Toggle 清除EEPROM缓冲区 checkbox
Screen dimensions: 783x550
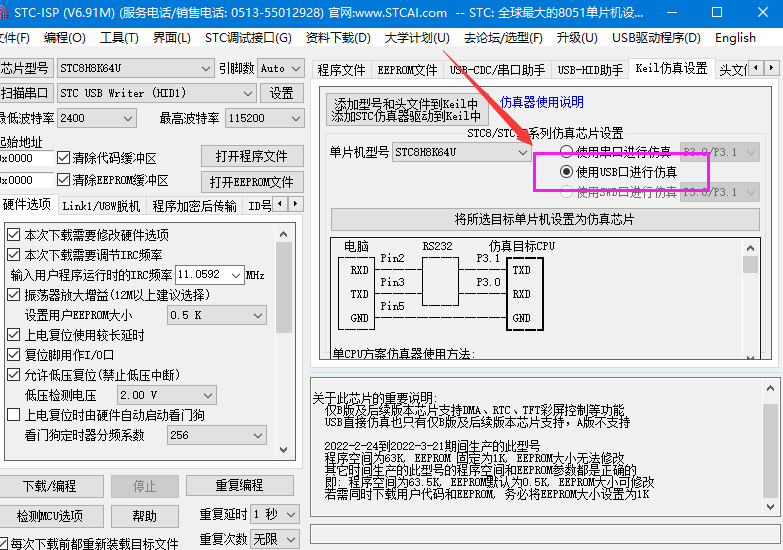63,180
